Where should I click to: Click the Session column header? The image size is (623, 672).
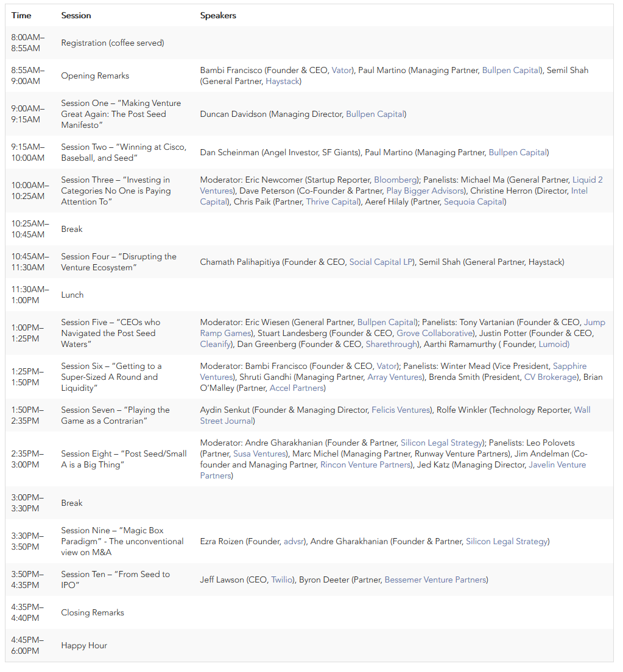coord(76,16)
